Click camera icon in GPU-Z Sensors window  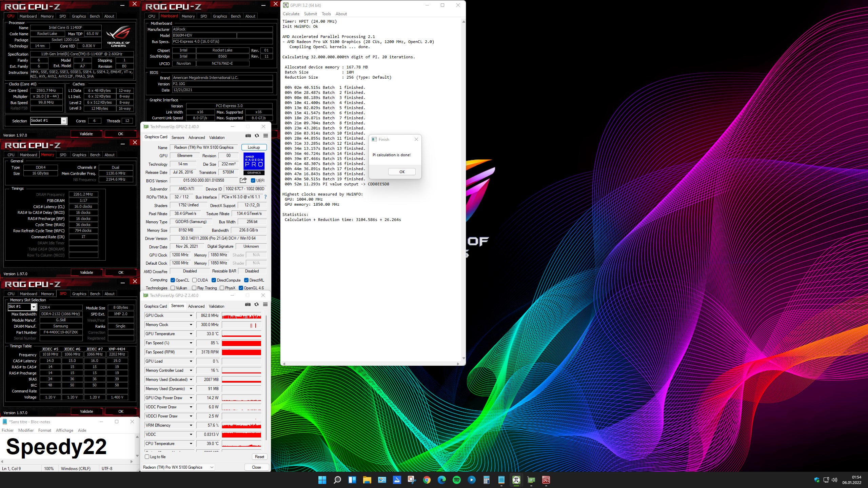[x=248, y=304]
